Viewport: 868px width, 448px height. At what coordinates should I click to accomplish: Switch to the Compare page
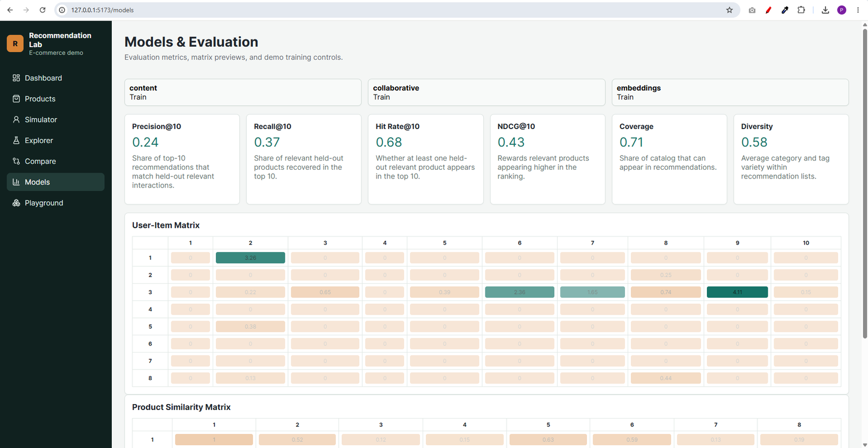click(x=55, y=161)
